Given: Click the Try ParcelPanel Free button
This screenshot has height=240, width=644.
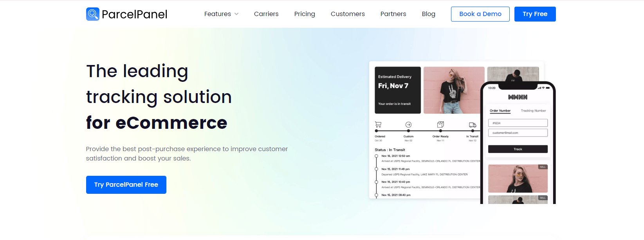Looking at the screenshot, I should [126, 185].
